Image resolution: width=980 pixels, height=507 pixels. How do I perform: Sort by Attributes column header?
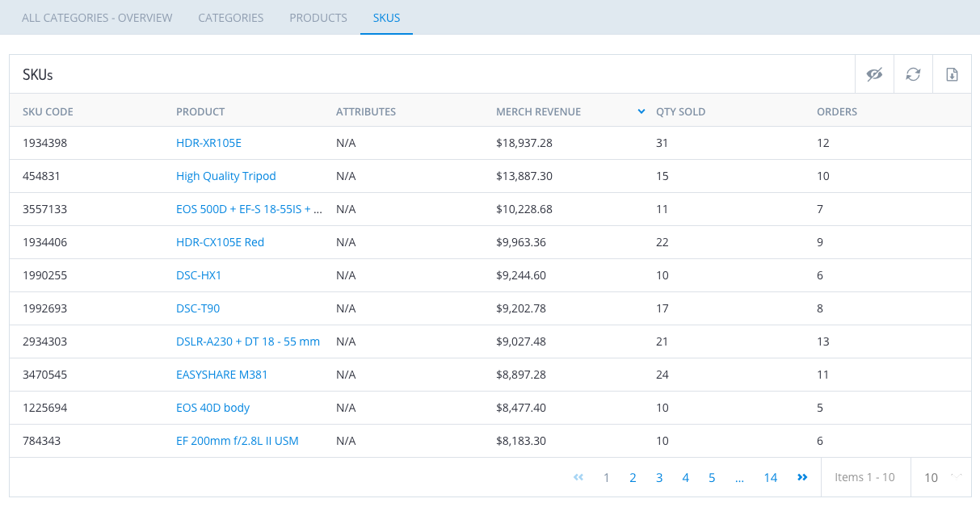pos(366,111)
